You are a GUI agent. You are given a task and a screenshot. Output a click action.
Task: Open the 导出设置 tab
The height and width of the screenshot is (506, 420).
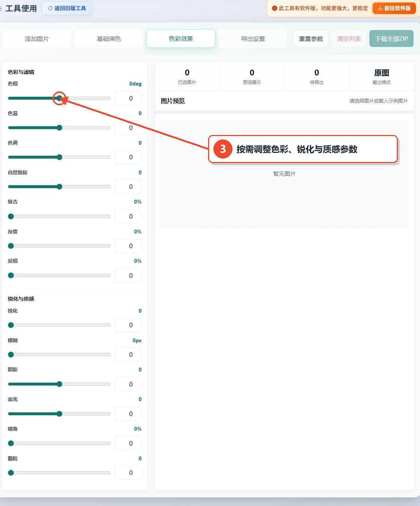253,39
